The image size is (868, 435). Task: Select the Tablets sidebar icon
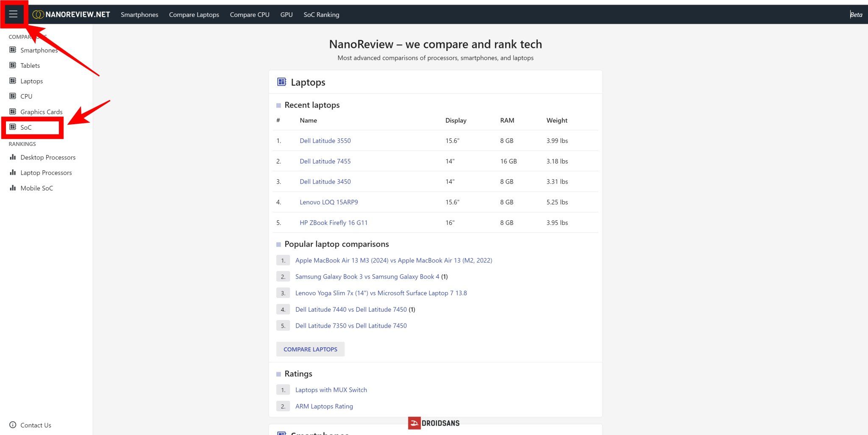[x=13, y=65]
